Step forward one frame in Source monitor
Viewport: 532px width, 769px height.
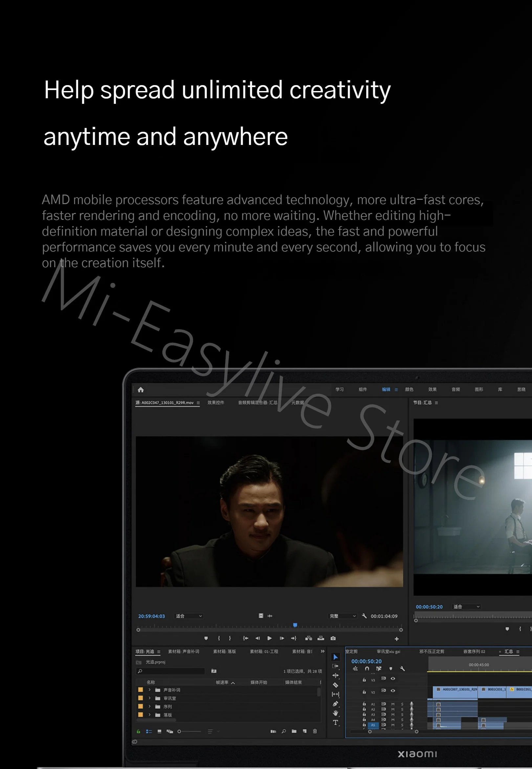[282, 638]
